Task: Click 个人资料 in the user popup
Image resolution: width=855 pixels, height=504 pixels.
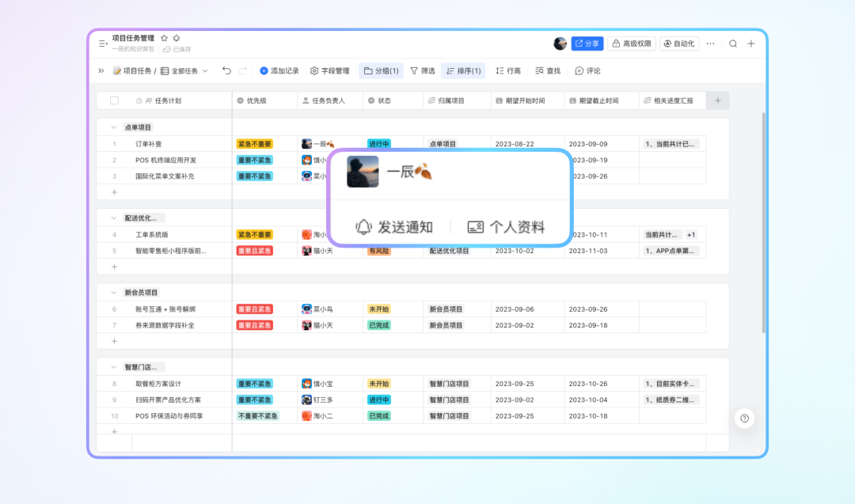Action: click(x=506, y=227)
